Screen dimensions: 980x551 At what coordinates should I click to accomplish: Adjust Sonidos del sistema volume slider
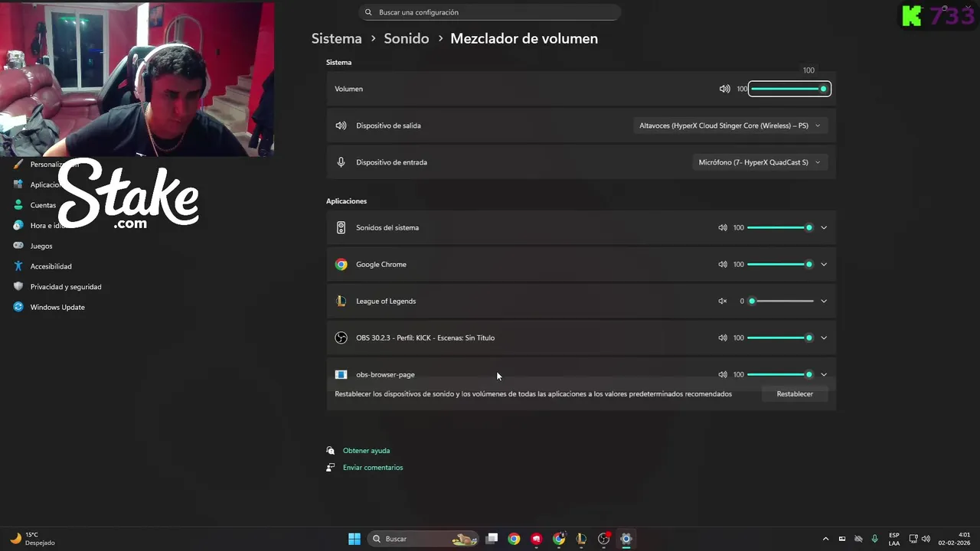coord(780,227)
